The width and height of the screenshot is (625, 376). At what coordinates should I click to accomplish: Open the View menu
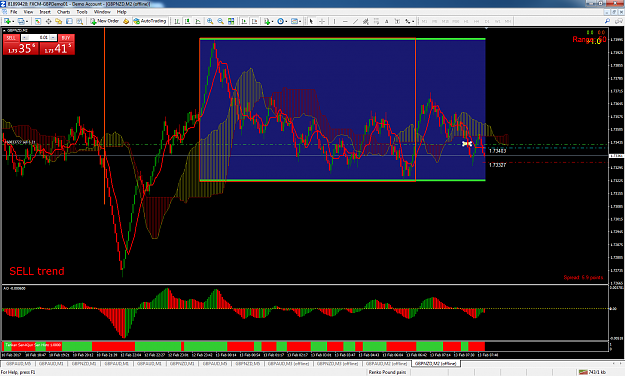[28, 12]
